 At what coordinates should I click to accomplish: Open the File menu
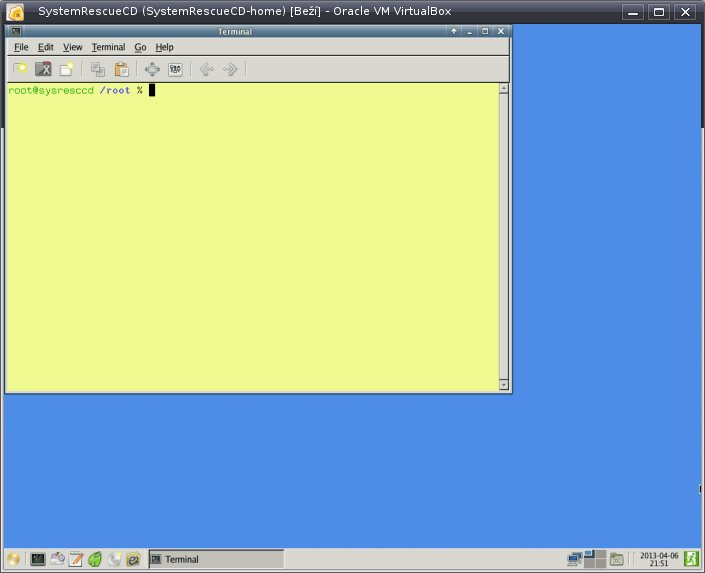[x=21, y=47]
